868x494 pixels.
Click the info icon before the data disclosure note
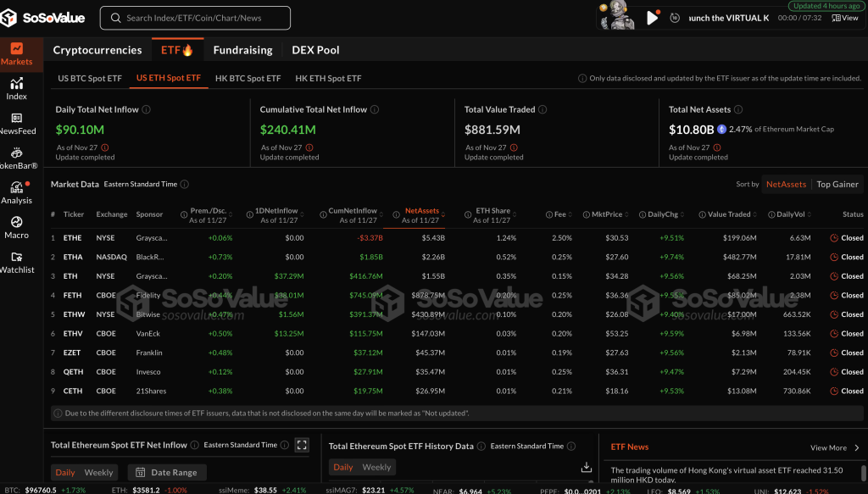(58, 414)
